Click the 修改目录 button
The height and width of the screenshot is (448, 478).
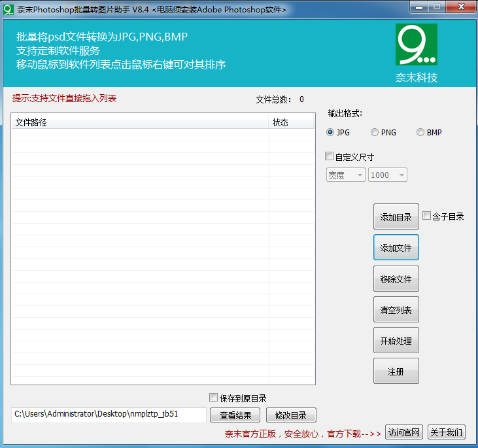(x=291, y=415)
